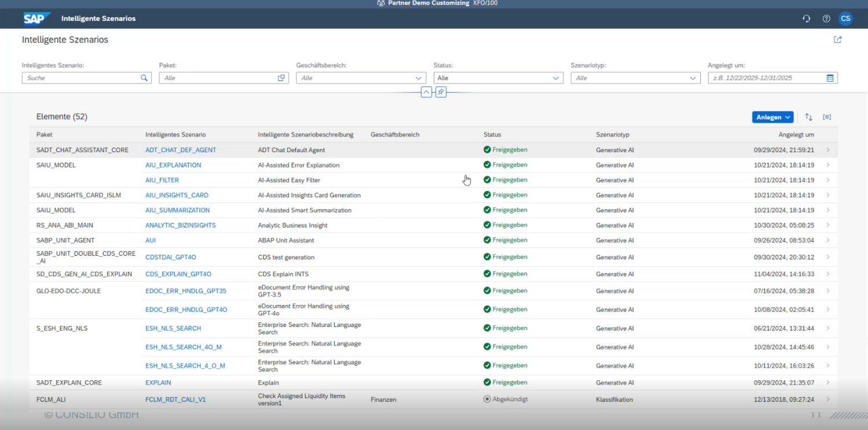Open the ESH_NLS_SEARCH_4O_M scenario link
Viewport: 868px width, 430px height.
[x=183, y=347]
